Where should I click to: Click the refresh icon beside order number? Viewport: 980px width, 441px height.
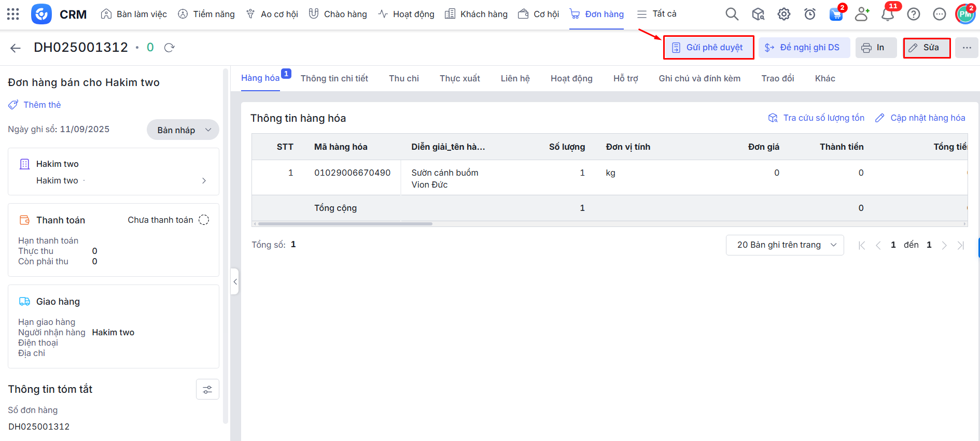tap(169, 48)
